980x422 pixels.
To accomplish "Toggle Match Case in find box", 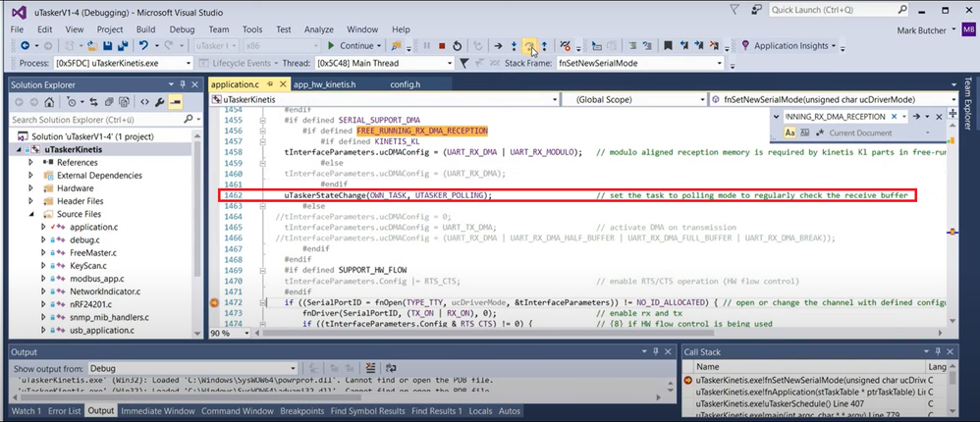I will 789,132.
